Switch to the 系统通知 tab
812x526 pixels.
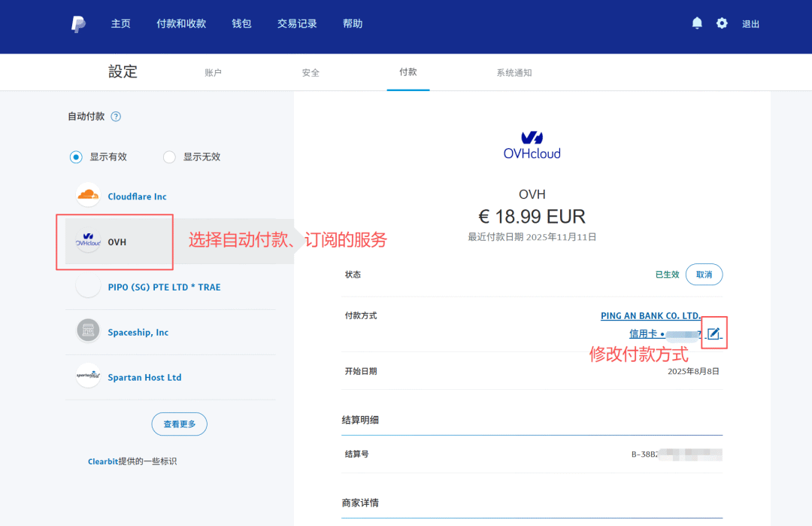(x=514, y=72)
